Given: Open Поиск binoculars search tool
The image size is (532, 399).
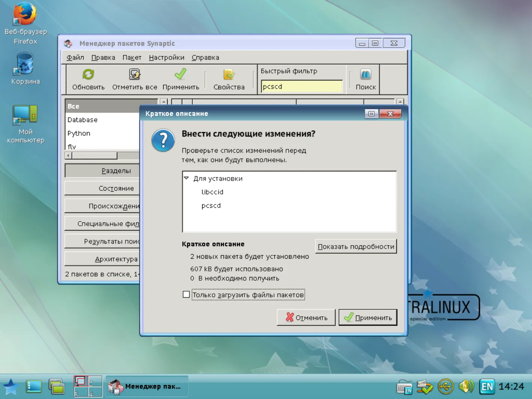Looking at the screenshot, I should [365, 79].
